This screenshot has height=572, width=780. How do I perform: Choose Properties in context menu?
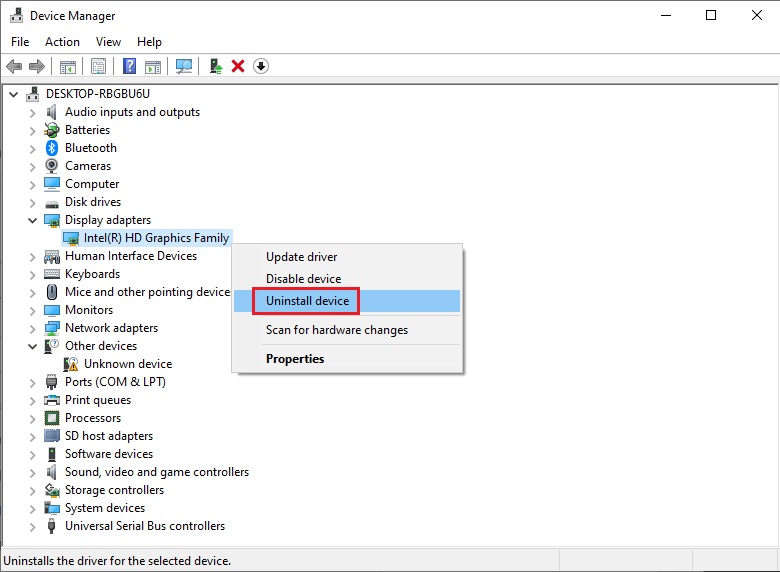click(x=347, y=359)
